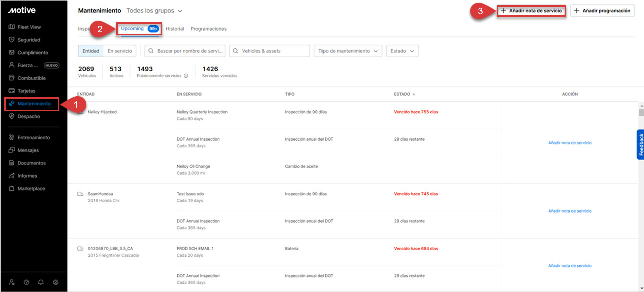
Task: Open the Tipo de mantenimiento filter
Action: click(348, 51)
